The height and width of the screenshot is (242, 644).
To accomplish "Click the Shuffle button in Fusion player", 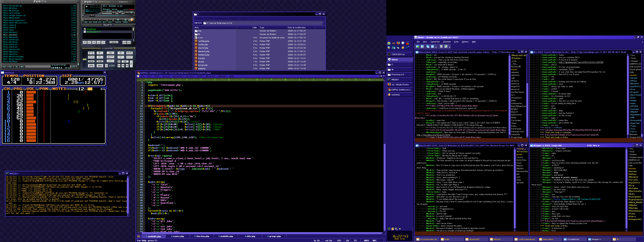I will (x=118, y=20).
